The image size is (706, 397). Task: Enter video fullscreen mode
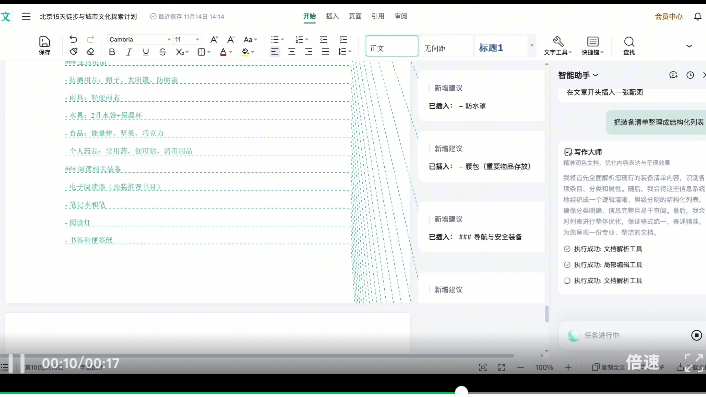[694, 362]
